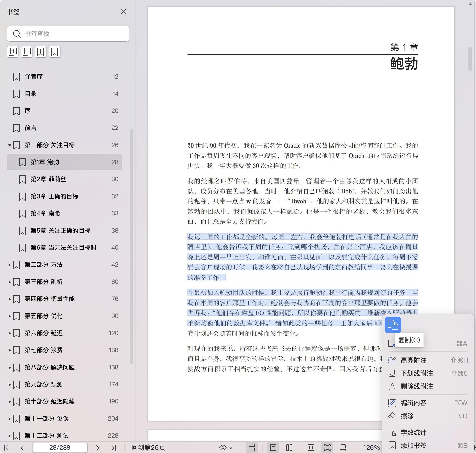
Task: Go to the last page with arrow icon
Action: tap(114, 448)
